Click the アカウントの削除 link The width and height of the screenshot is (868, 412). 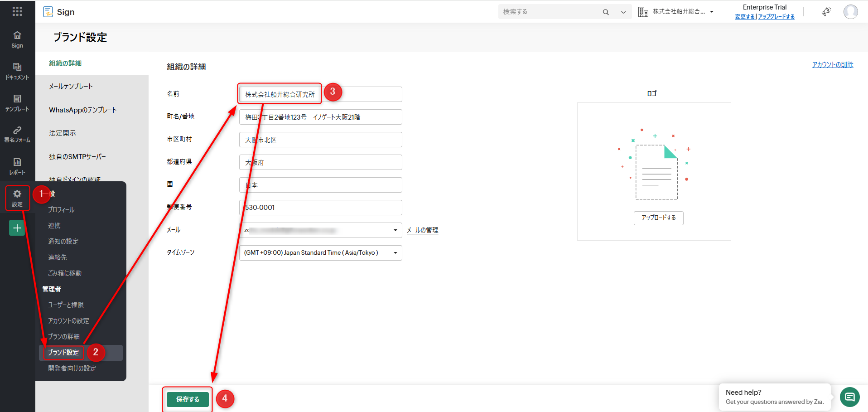[832, 65]
